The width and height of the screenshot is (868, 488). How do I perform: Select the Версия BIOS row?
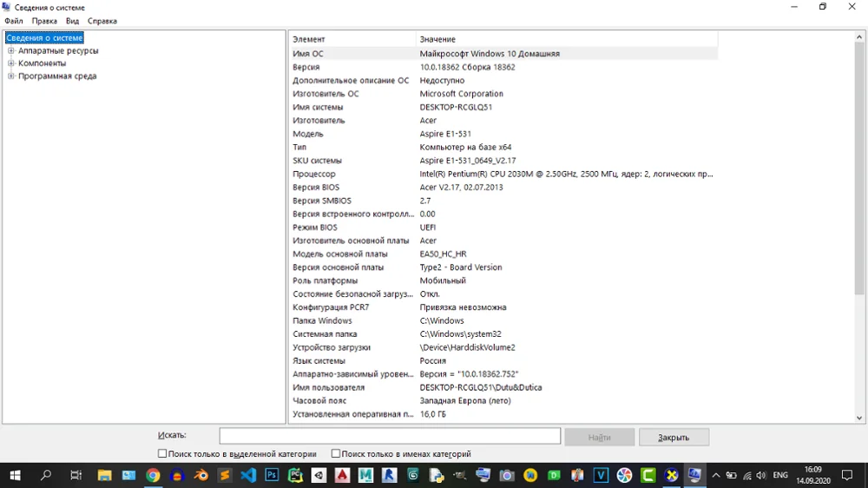(503, 188)
